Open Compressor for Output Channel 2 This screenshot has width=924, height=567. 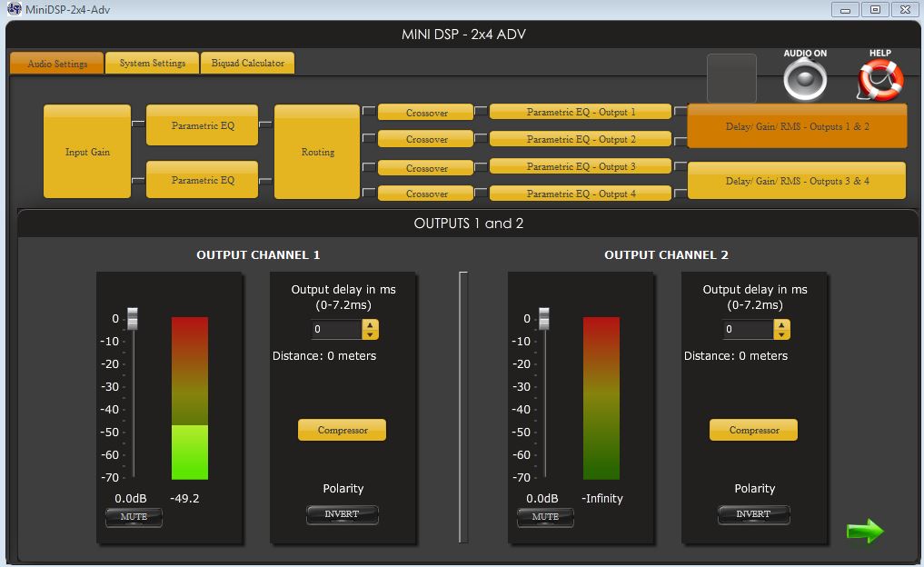pos(754,430)
